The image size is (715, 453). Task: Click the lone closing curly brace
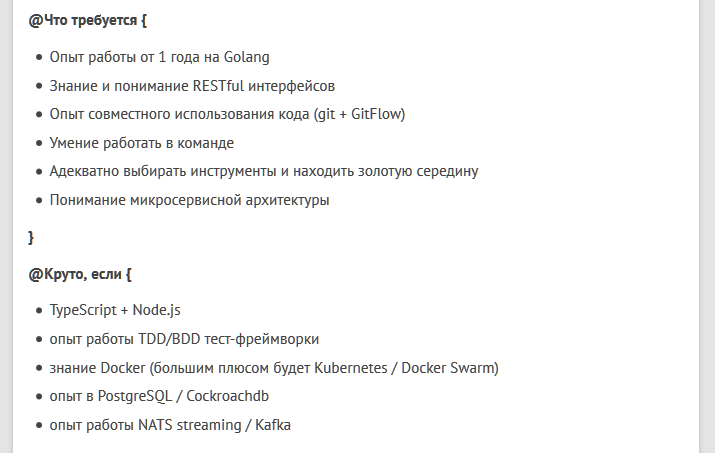pyautogui.click(x=31, y=237)
